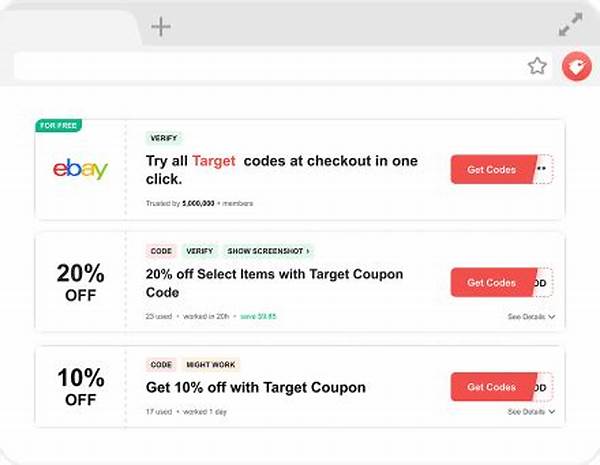Open a new tab with plus icon

pos(161,26)
